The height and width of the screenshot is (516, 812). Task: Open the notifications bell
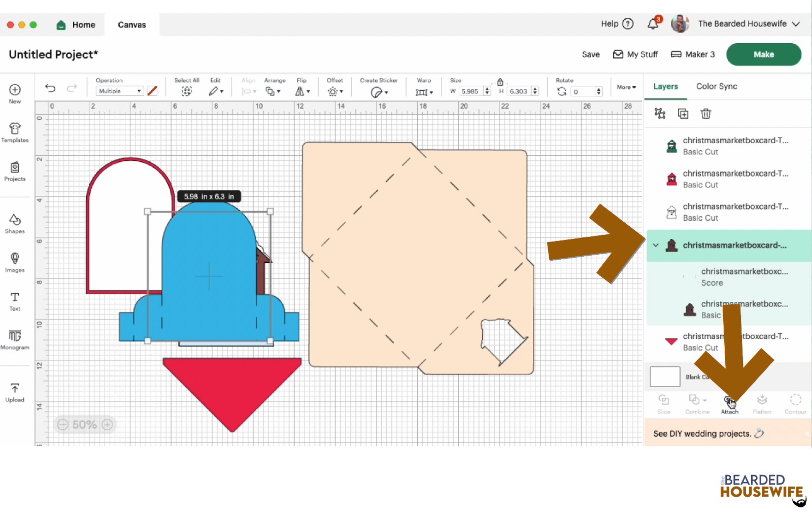coord(653,24)
